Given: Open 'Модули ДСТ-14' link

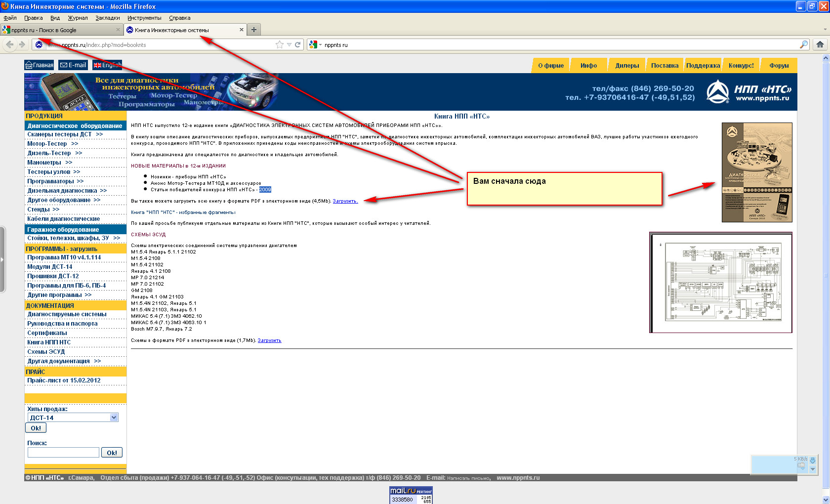Looking at the screenshot, I should pos(49,267).
